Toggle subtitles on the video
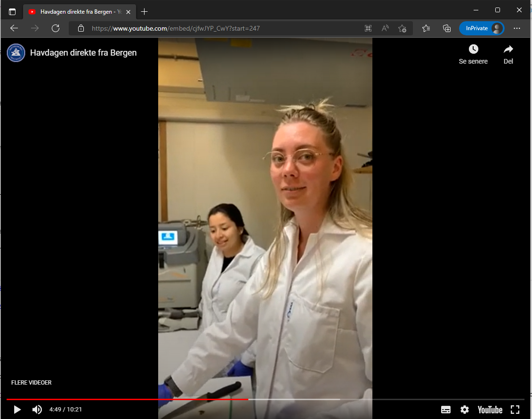 (x=446, y=410)
